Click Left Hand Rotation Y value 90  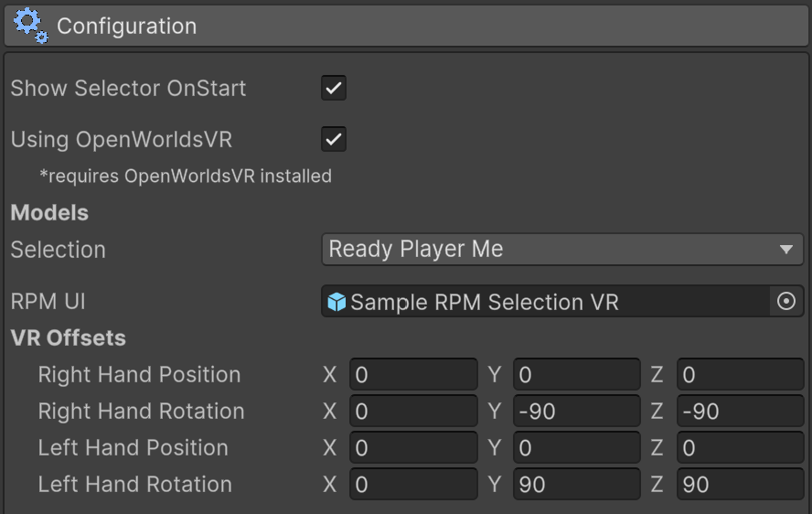(x=576, y=485)
